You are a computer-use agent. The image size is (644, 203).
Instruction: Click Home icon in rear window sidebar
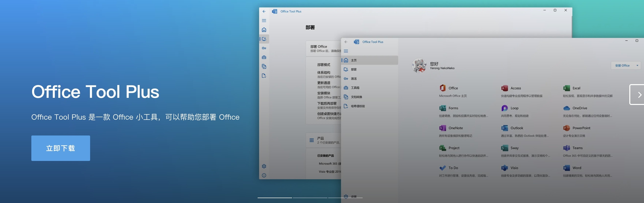(264, 30)
